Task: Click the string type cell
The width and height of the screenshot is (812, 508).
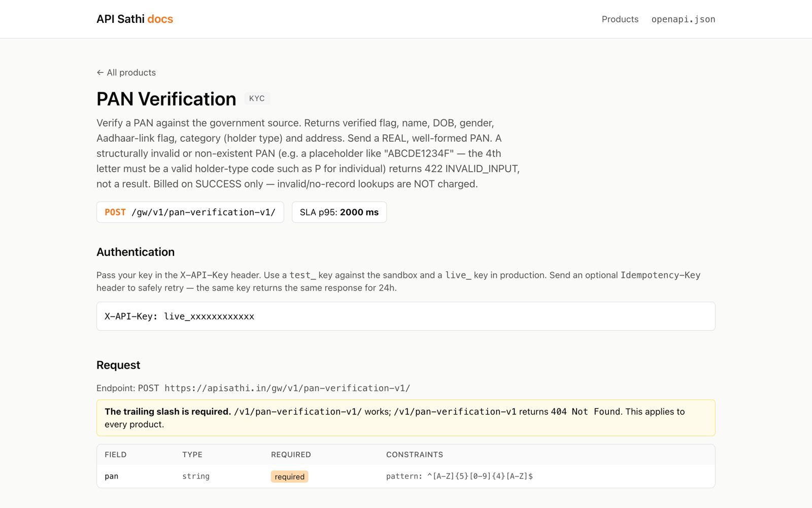Action: pos(196,477)
